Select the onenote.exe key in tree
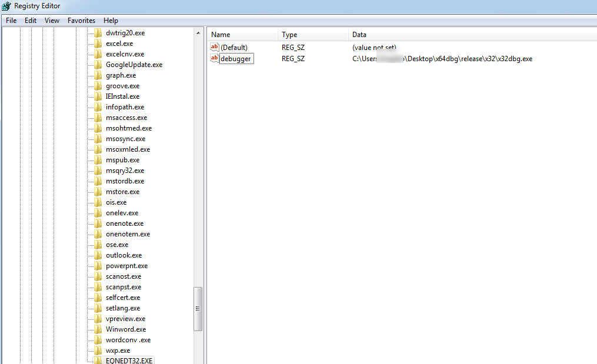 click(x=125, y=223)
